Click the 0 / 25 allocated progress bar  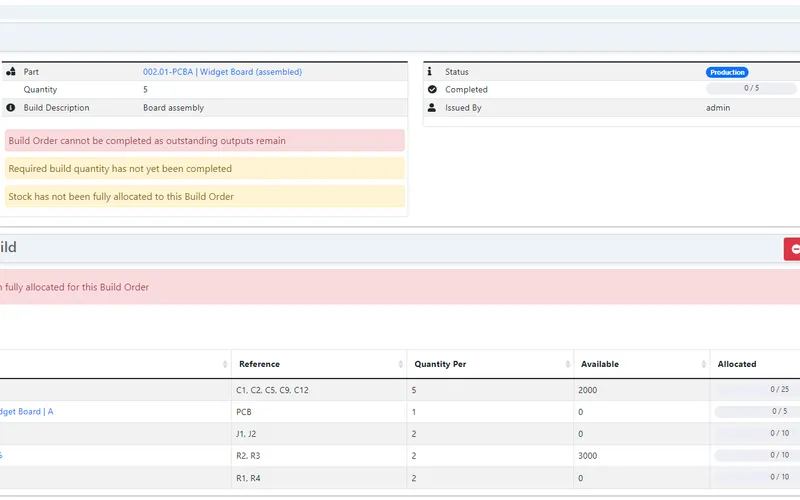(x=757, y=389)
